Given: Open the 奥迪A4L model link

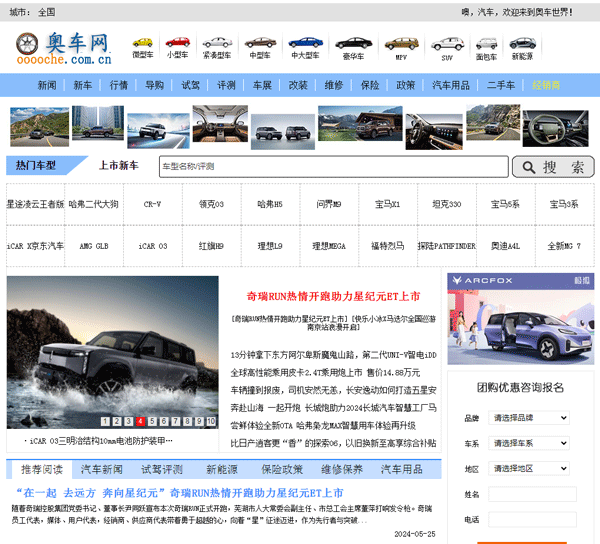Looking at the screenshot, I should (x=505, y=246).
